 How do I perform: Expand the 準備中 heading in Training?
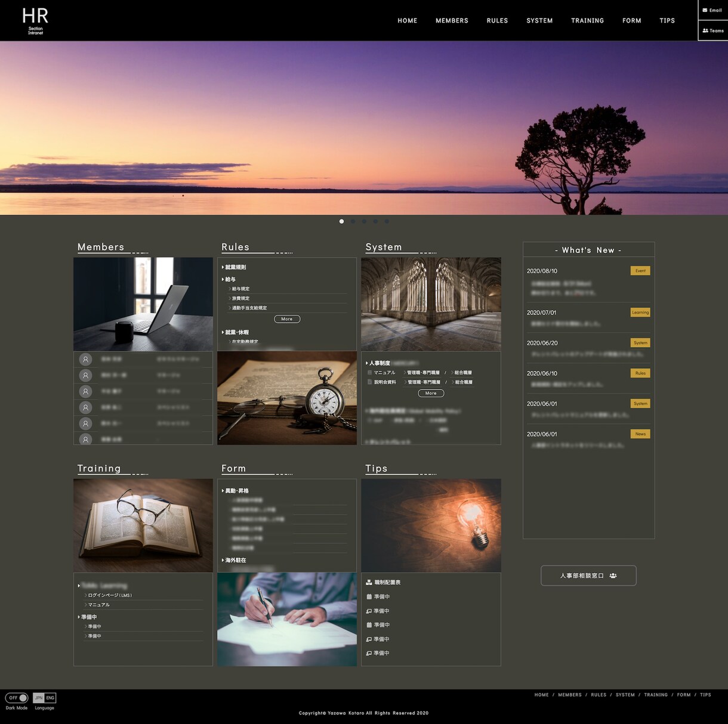[x=87, y=617]
